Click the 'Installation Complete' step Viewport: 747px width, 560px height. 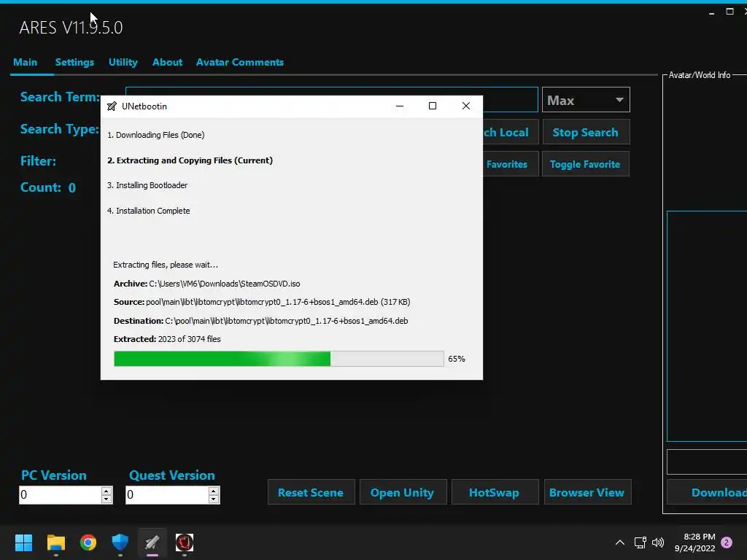point(149,211)
